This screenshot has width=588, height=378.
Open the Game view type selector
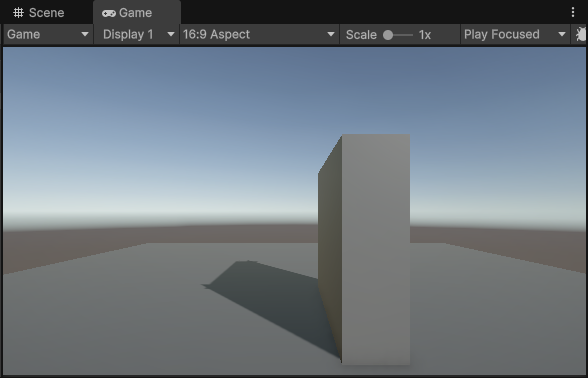pyautogui.click(x=48, y=34)
